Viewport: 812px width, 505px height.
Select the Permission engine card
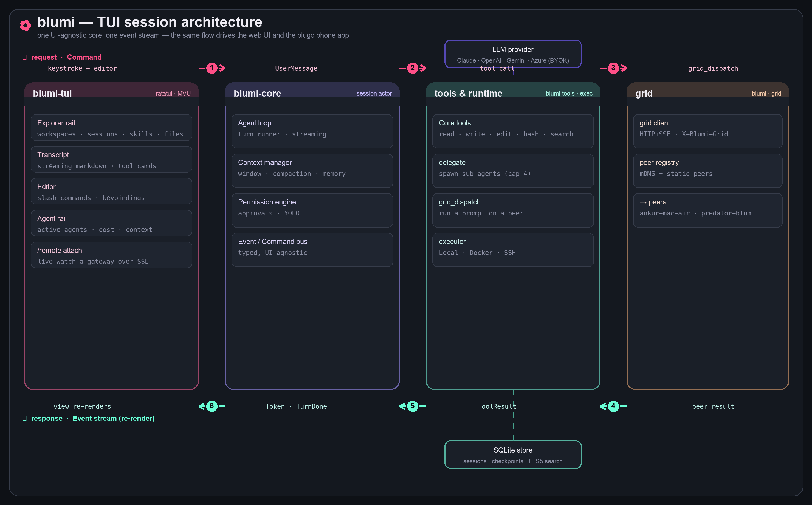[x=312, y=211]
